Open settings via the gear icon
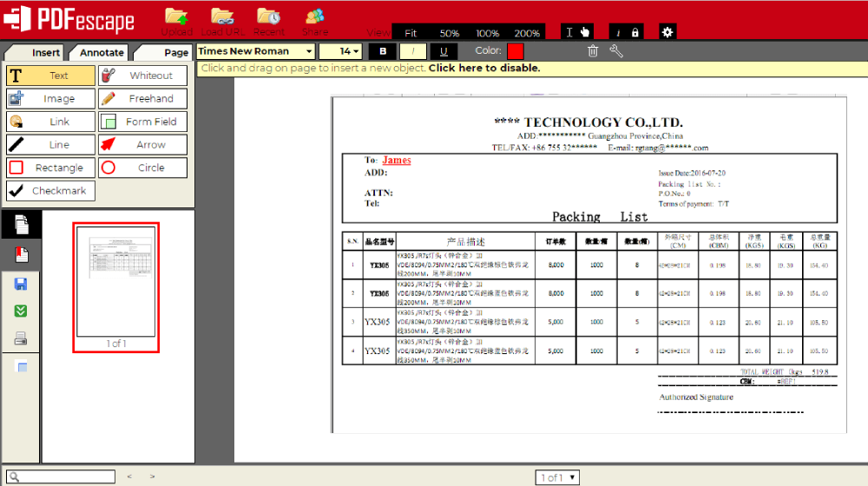868x486 pixels. click(667, 32)
